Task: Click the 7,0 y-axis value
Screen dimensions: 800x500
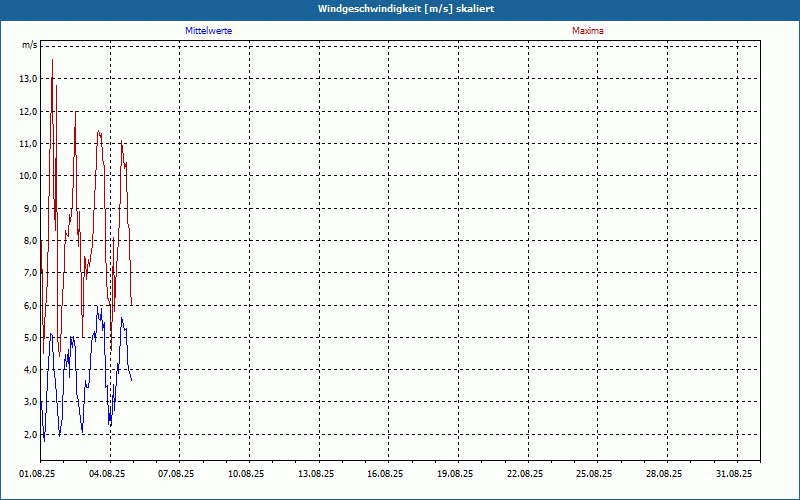Action: [x=30, y=272]
